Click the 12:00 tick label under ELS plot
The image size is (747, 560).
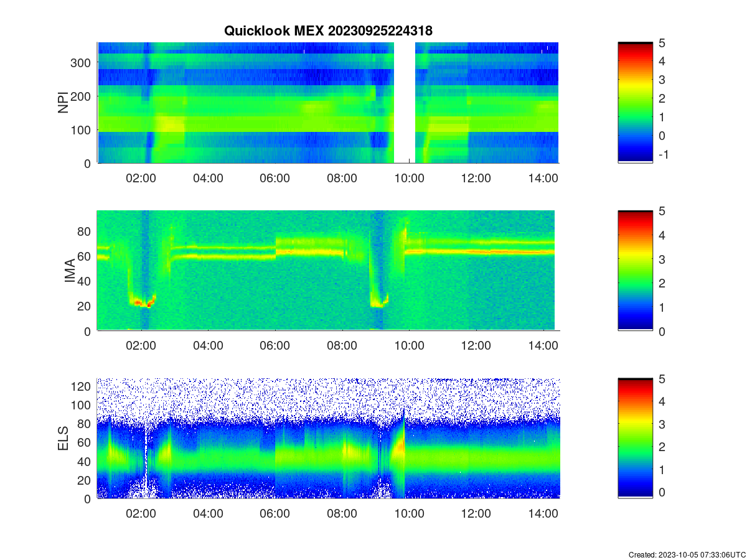click(x=476, y=513)
